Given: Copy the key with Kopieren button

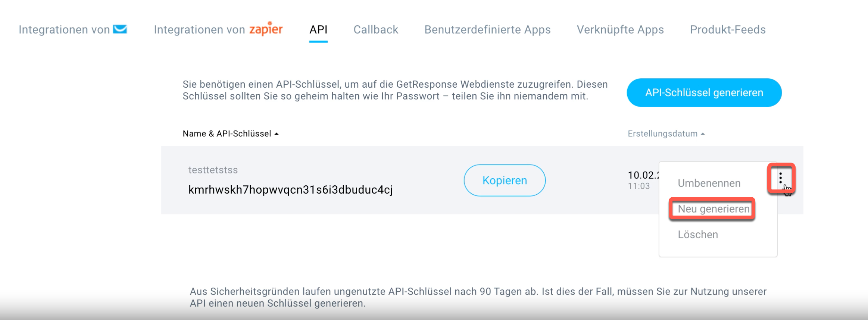Looking at the screenshot, I should point(505,180).
